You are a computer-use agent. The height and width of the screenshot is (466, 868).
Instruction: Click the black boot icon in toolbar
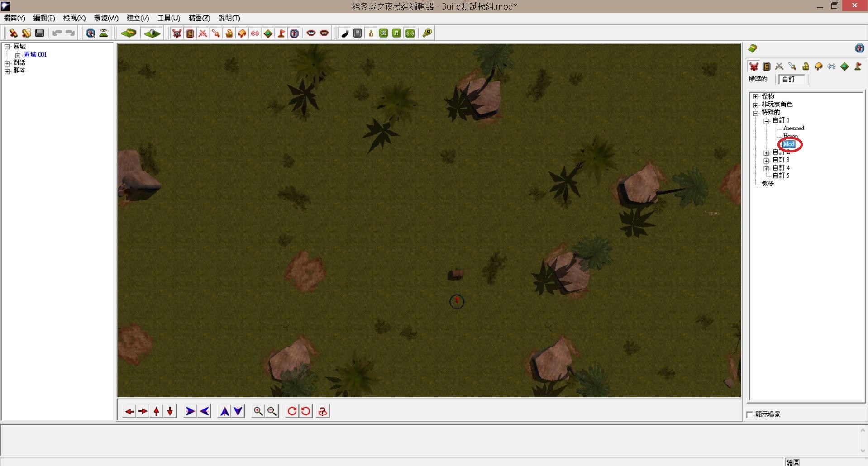pyautogui.click(x=345, y=33)
